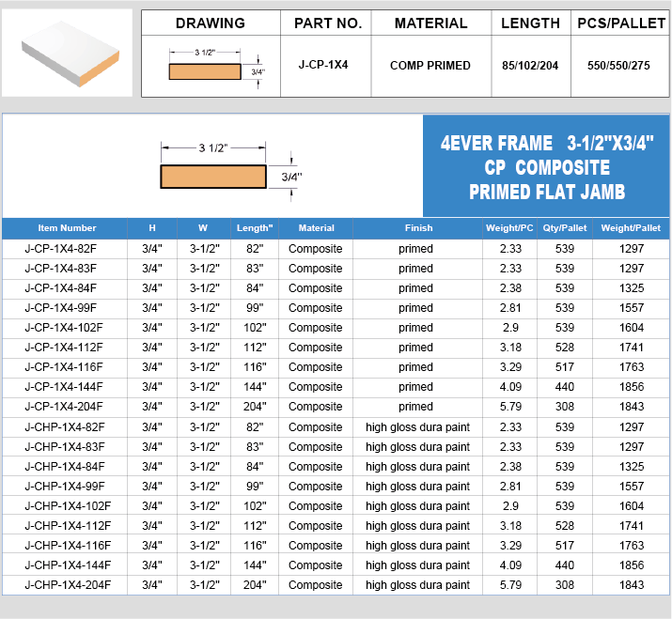Image resolution: width=672 pixels, height=619 pixels.
Task: Click the 3-1/2" width in the J-CP-1X4-84F row
Action: click(205, 288)
